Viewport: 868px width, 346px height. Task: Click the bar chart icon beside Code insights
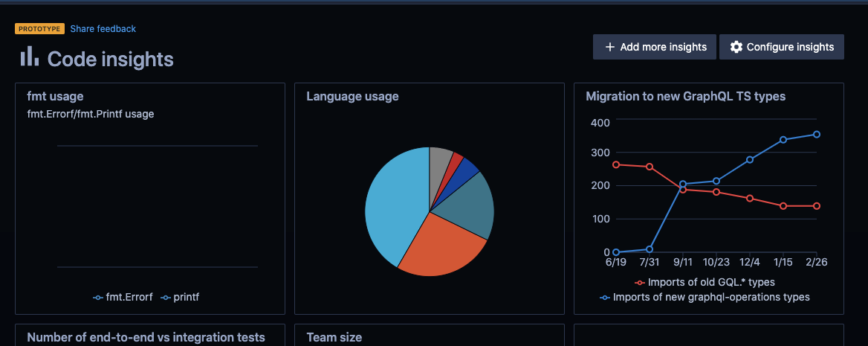click(x=30, y=56)
